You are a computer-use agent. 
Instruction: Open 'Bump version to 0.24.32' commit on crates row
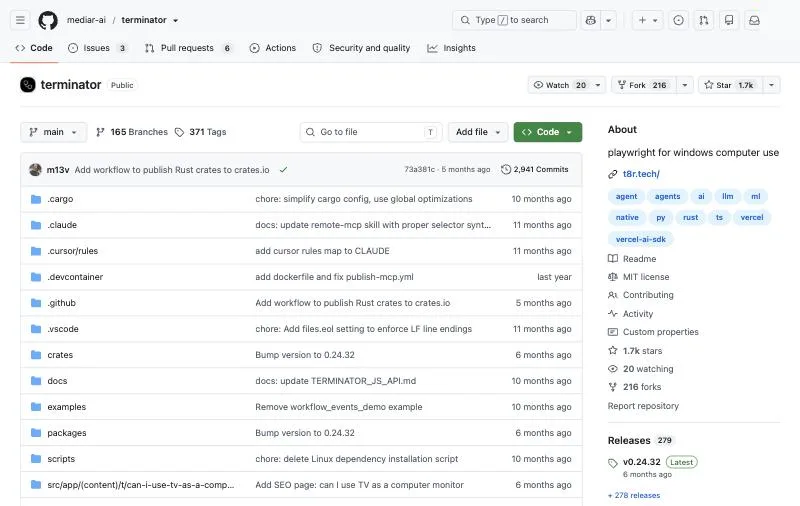[x=305, y=355]
